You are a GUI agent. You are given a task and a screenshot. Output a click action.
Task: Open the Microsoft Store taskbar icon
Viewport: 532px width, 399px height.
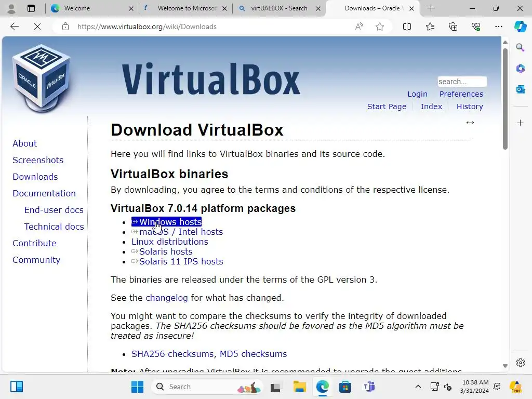345,387
